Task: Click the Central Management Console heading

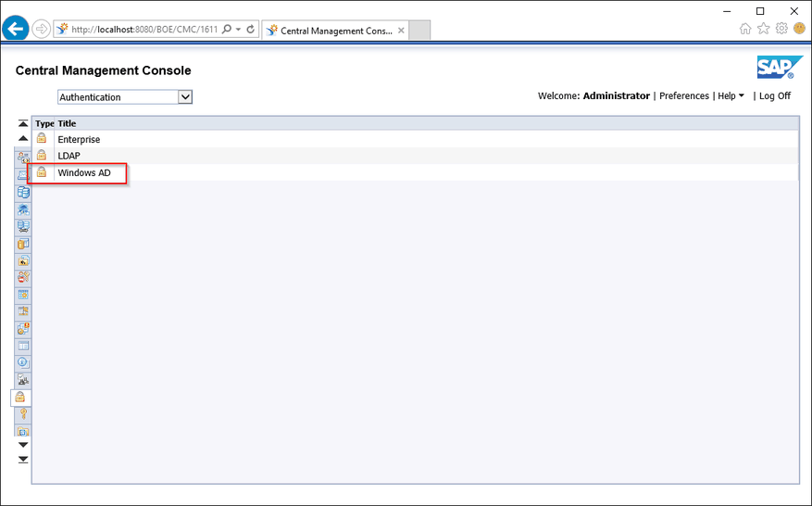Action: click(103, 70)
